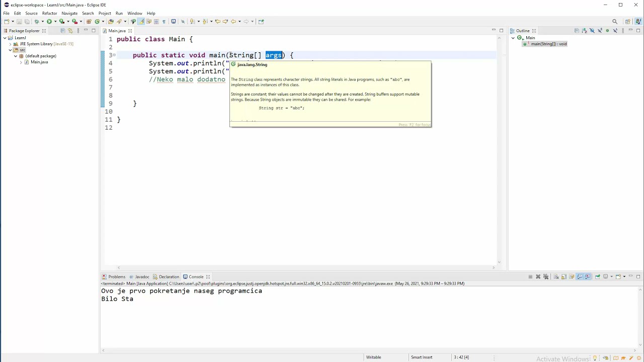Click the Back navigation arrow in toolbar
This screenshot has height=362, width=644.
(x=233, y=21)
